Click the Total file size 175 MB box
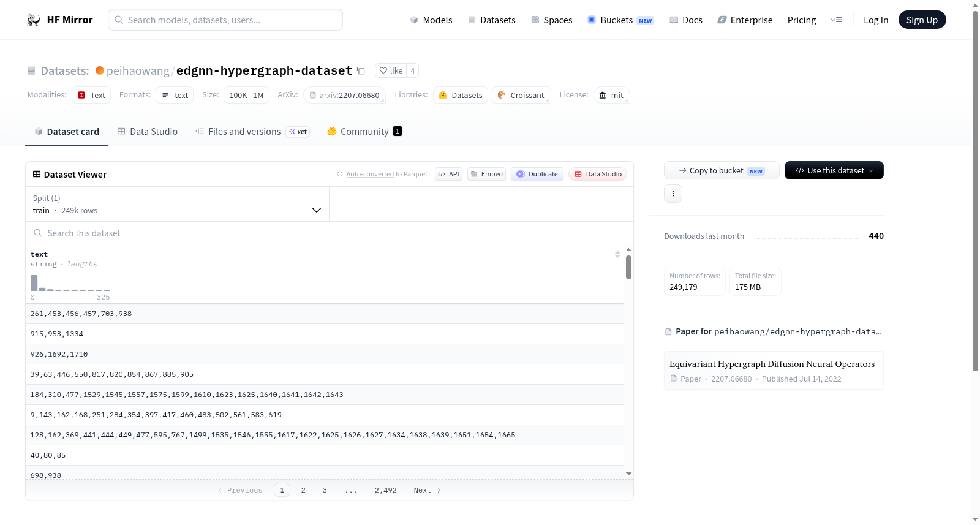Screen dimensions: 980x525 click(755, 282)
